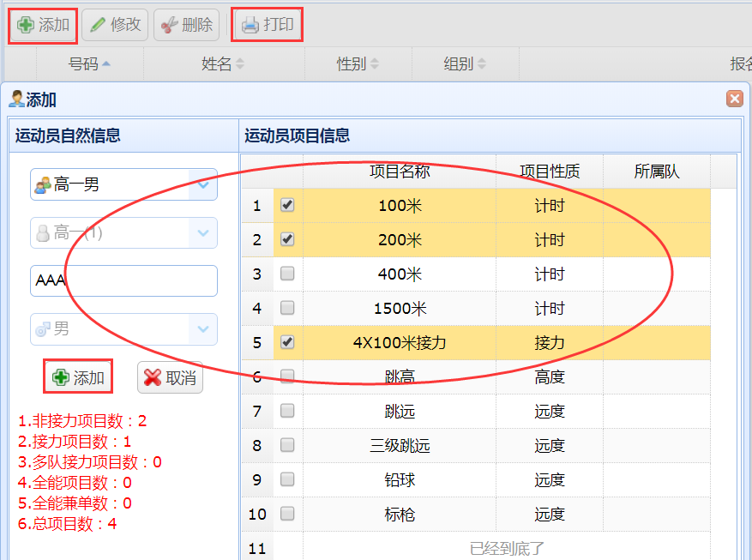Viewport: 752px width, 560px height.
Task: Check the 标枪 event checkbox
Action: pyautogui.click(x=287, y=514)
